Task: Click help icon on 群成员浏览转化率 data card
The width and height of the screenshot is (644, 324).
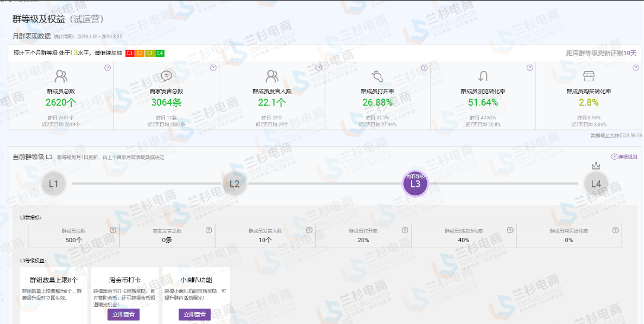Action: 530,68
